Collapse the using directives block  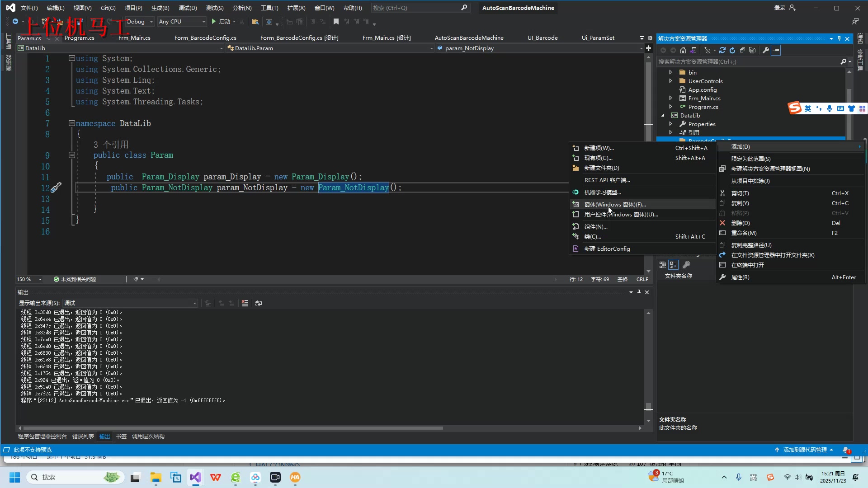pos(71,58)
